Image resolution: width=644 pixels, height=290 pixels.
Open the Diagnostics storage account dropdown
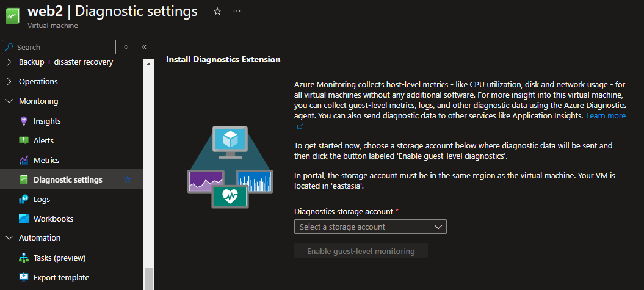[x=371, y=227]
